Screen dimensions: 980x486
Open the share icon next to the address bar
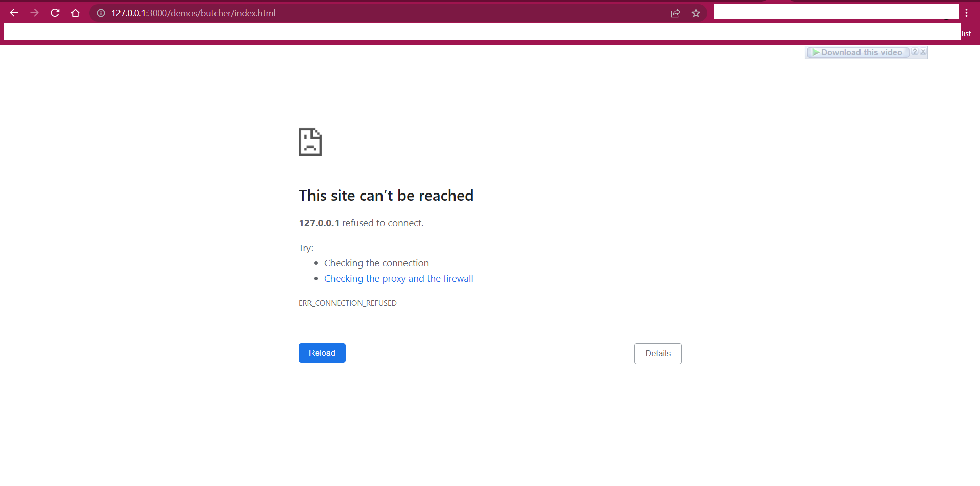(x=675, y=13)
